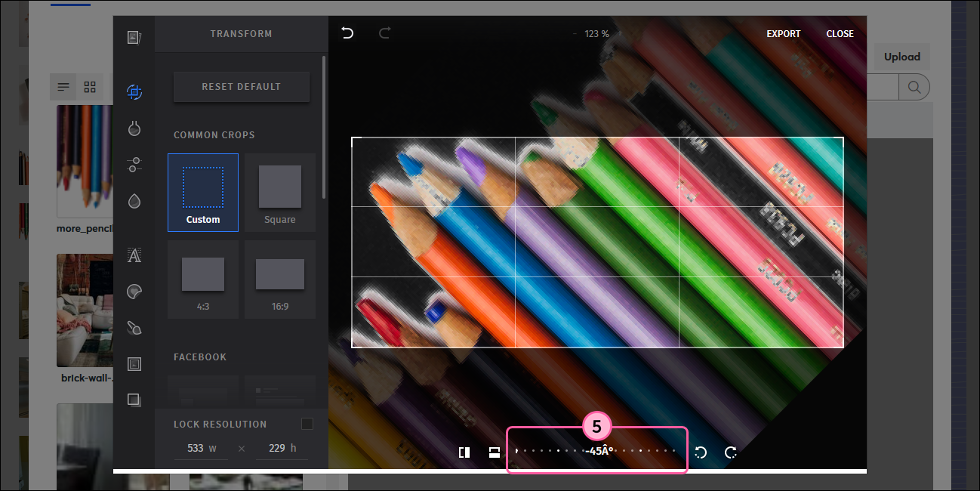Click the brick-wall thumbnail behind editor

85,310
